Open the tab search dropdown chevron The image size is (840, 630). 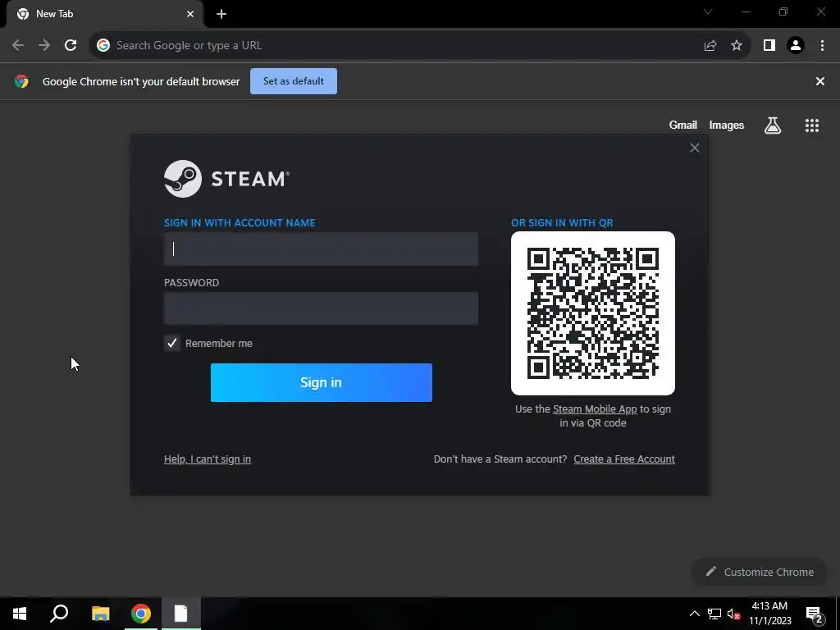pos(708,11)
